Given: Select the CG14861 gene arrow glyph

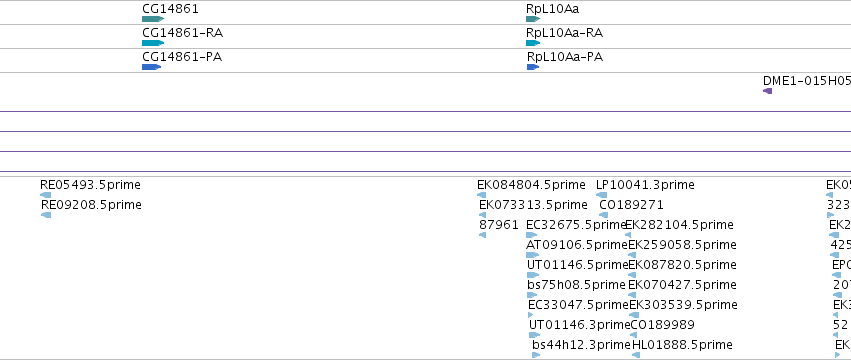Looking at the screenshot, I should [x=153, y=19].
